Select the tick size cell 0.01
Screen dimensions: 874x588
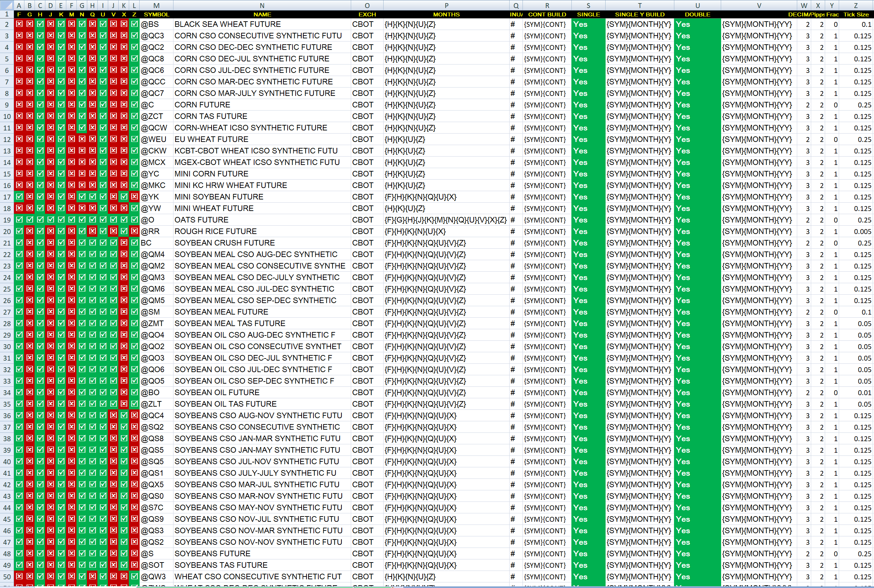pyautogui.click(x=856, y=393)
